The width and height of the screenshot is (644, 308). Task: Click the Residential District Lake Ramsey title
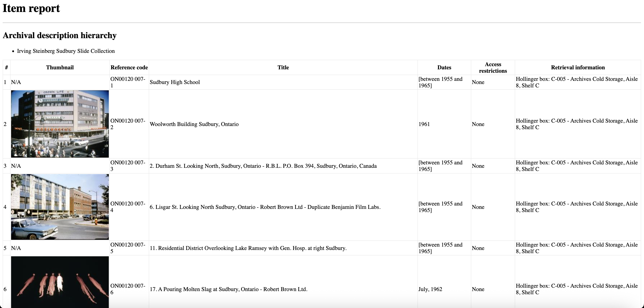(x=248, y=248)
